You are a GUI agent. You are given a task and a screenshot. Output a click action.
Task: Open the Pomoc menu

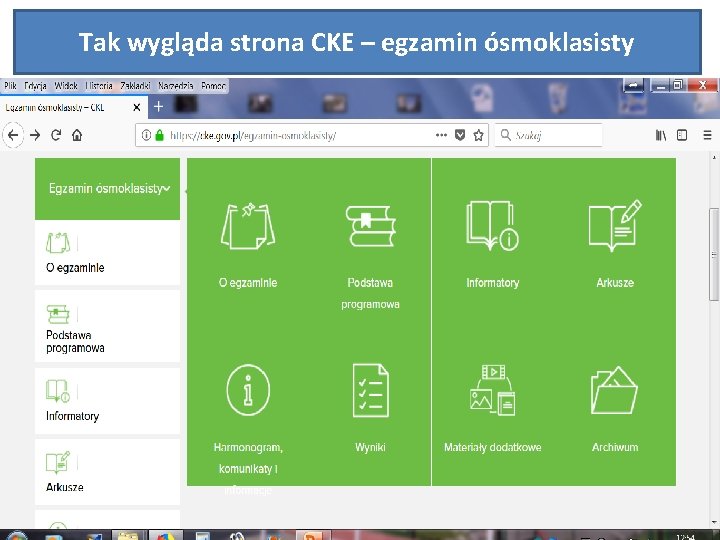[214, 85]
